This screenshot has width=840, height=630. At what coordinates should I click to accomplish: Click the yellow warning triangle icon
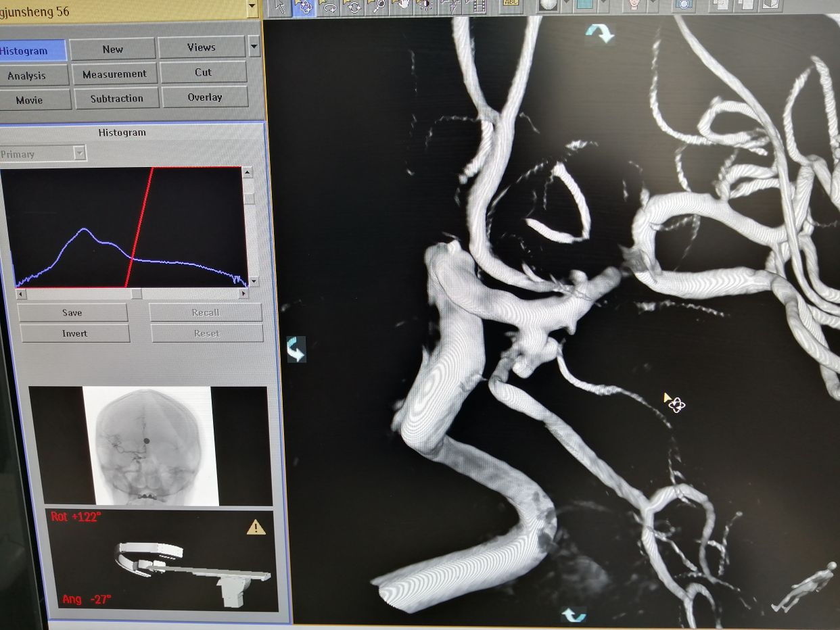256,527
